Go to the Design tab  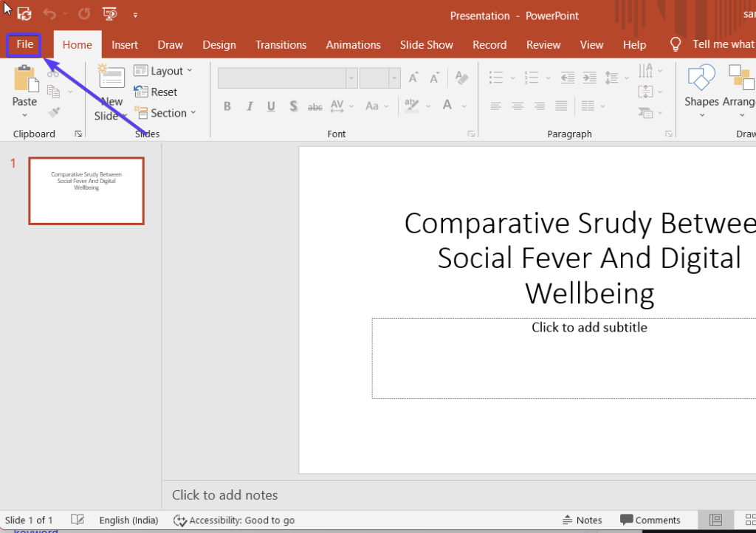point(219,45)
